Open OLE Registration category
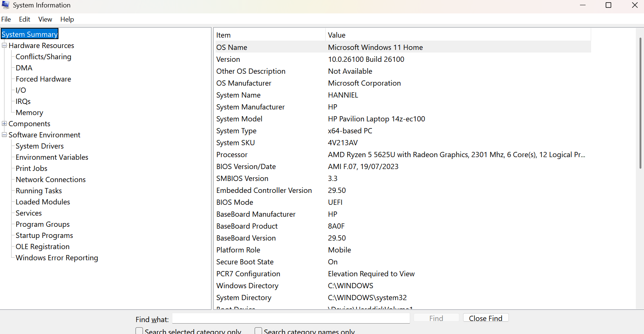The width and height of the screenshot is (644, 334). tap(42, 246)
